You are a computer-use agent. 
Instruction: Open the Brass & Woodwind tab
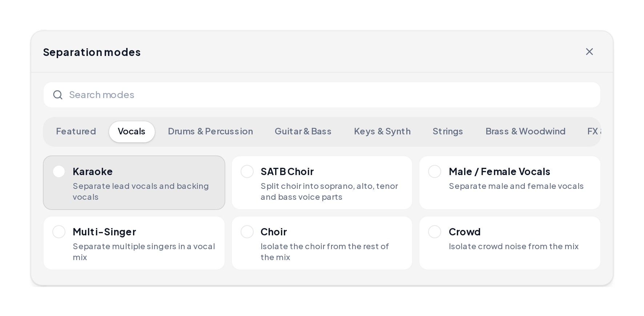tap(526, 131)
